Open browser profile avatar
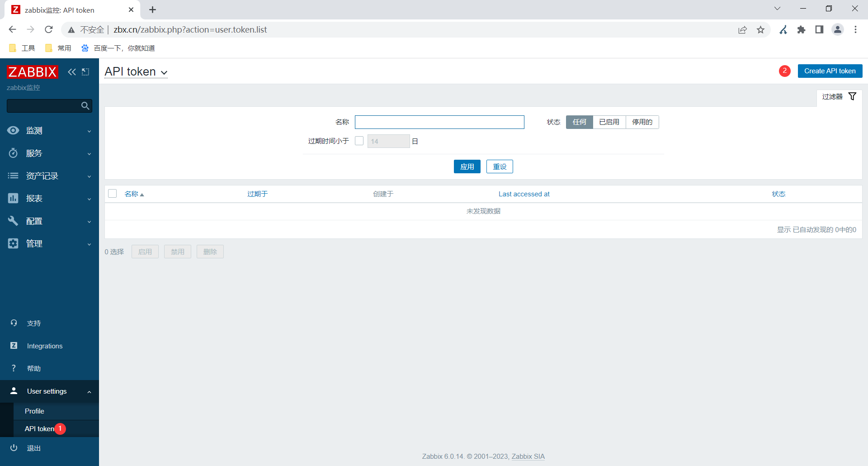868x466 pixels. (x=838, y=30)
